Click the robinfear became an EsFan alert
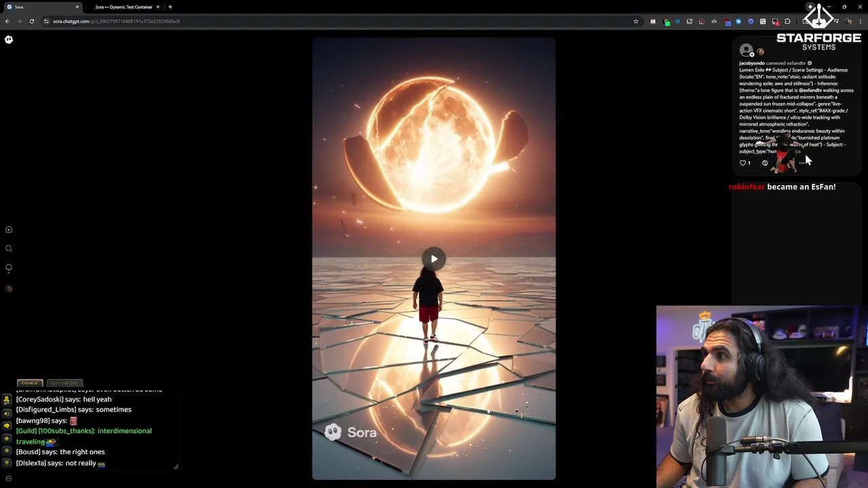The image size is (868, 488). (782, 186)
